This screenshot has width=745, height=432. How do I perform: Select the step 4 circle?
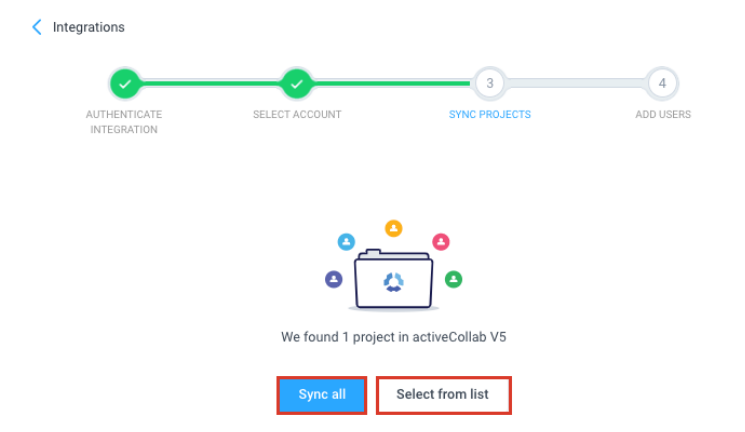pyautogui.click(x=662, y=84)
